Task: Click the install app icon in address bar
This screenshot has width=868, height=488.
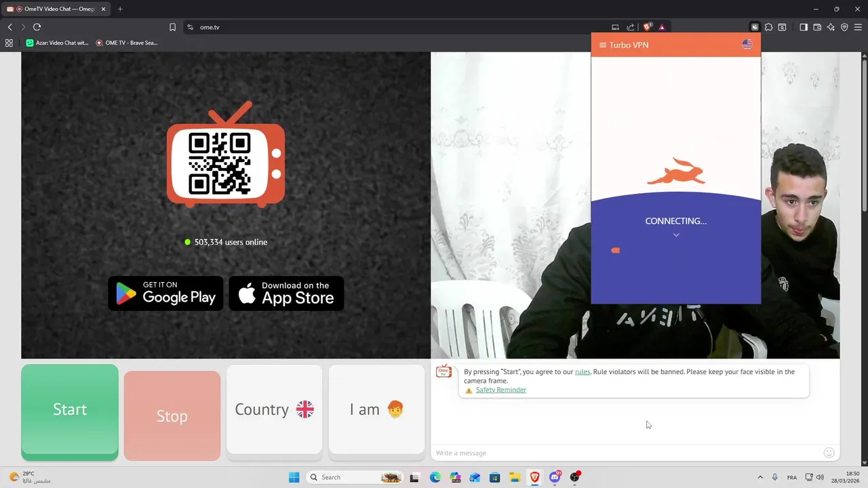Action: (x=615, y=27)
